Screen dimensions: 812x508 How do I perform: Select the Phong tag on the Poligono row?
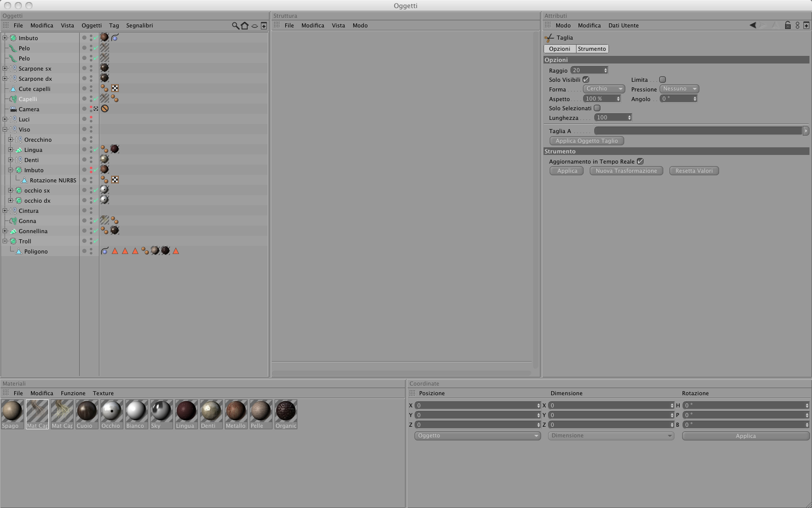(x=105, y=251)
